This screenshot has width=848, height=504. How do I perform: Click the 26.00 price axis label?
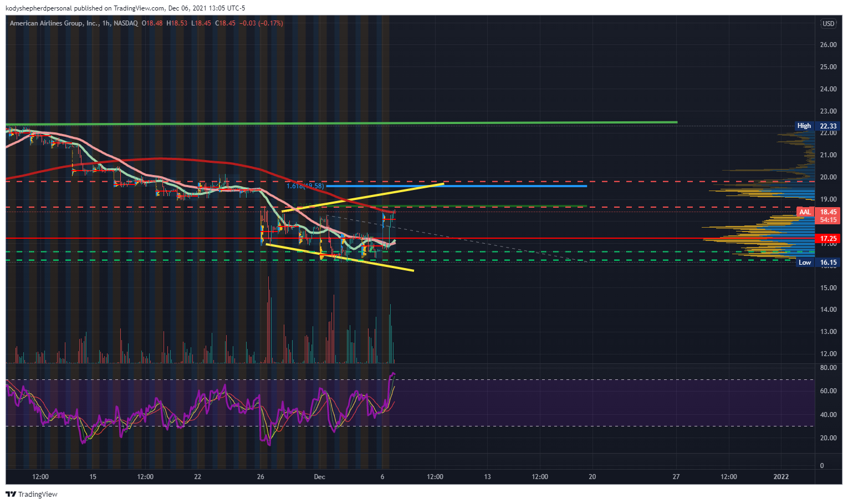[x=828, y=45]
